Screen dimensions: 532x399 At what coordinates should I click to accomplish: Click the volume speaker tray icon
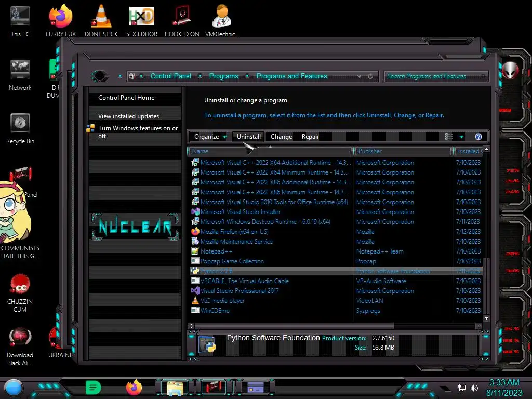(474, 388)
